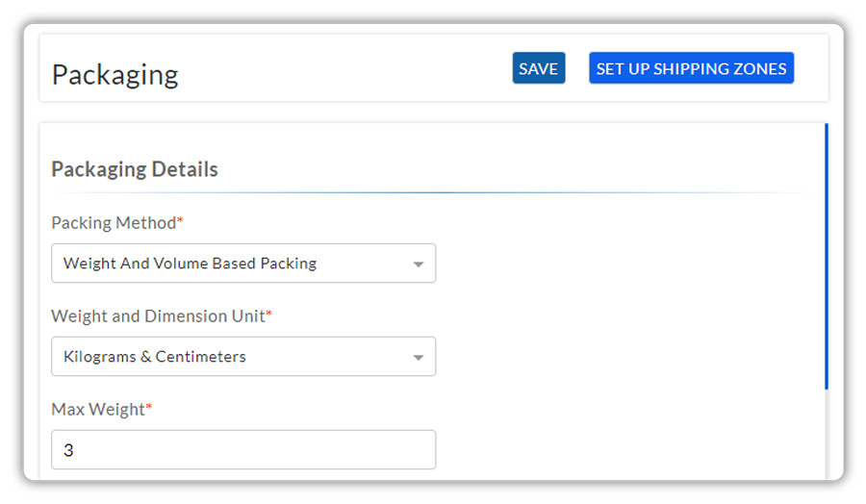Focus the Max Weight input field
Image resolution: width=866 pixels, height=504 pixels.
(x=243, y=450)
